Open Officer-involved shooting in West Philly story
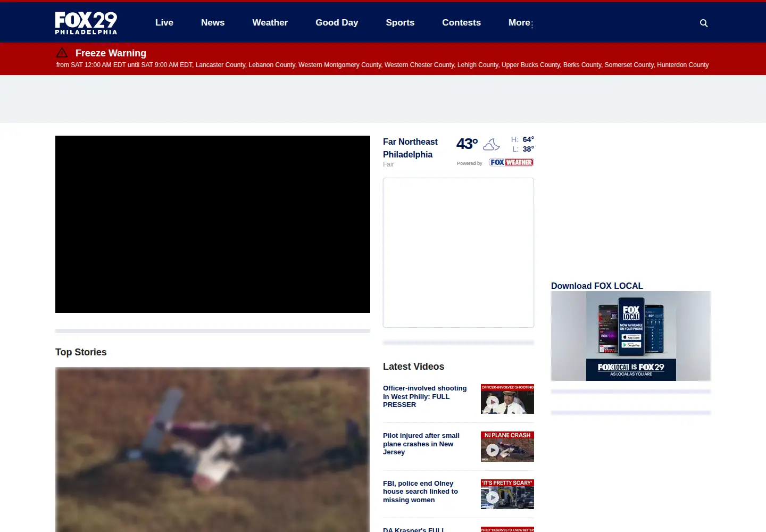This screenshot has width=766, height=532. pyautogui.click(x=425, y=396)
